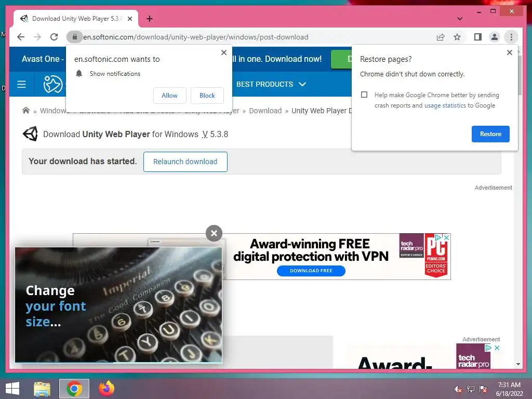Dismiss the Restore pages dialog
Viewport: 532px width, 399px height.
click(x=509, y=52)
